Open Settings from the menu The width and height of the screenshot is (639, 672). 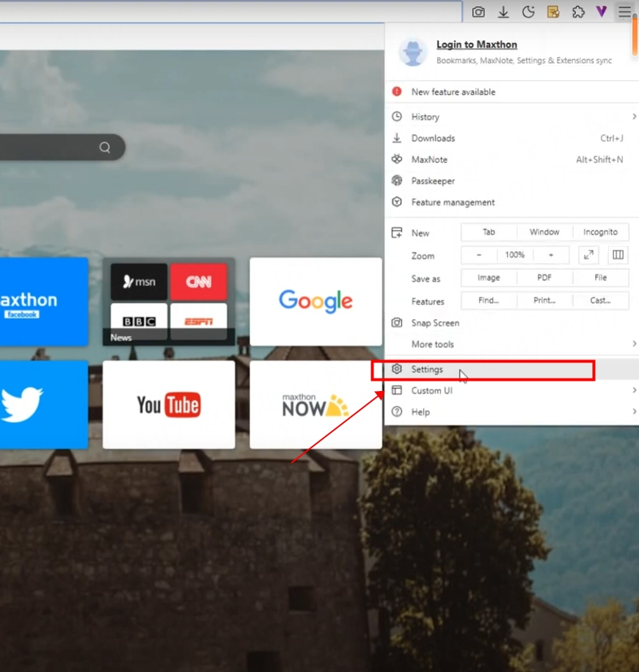click(427, 370)
